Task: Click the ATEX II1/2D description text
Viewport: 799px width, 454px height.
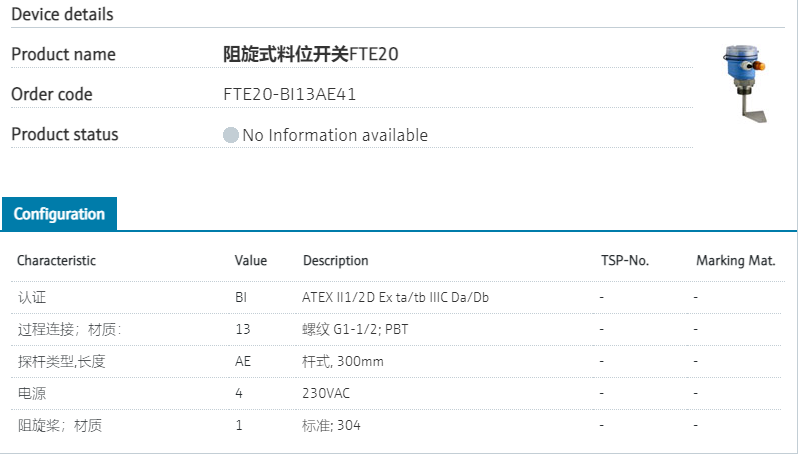Action: [x=396, y=297]
